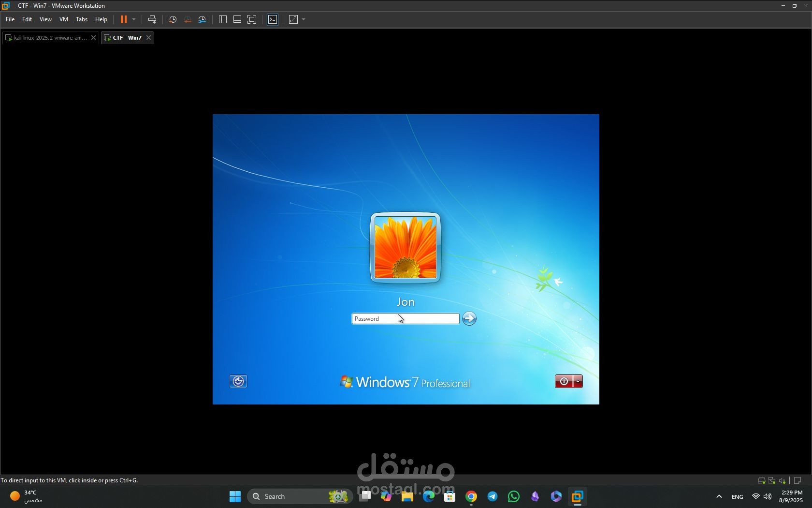The width and height of the screenshot is (812, 508).
Task: Focus the Password input field
Action: click(x=406, y=318)
